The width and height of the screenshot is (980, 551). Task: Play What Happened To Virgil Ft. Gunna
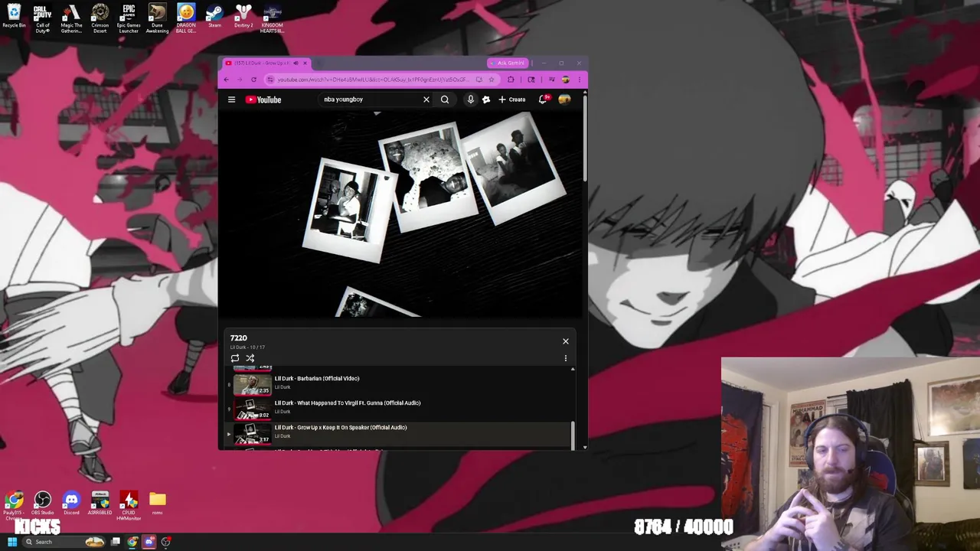(x=347, y=403)
